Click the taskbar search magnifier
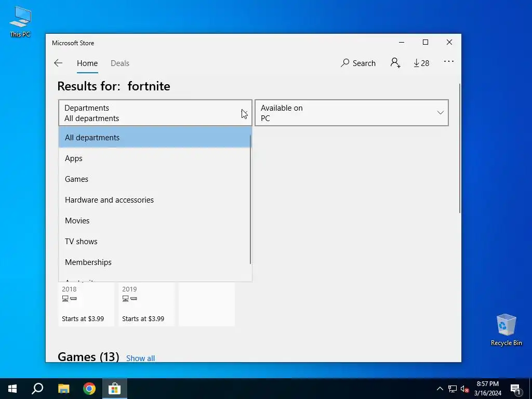 tap(37, 389)
